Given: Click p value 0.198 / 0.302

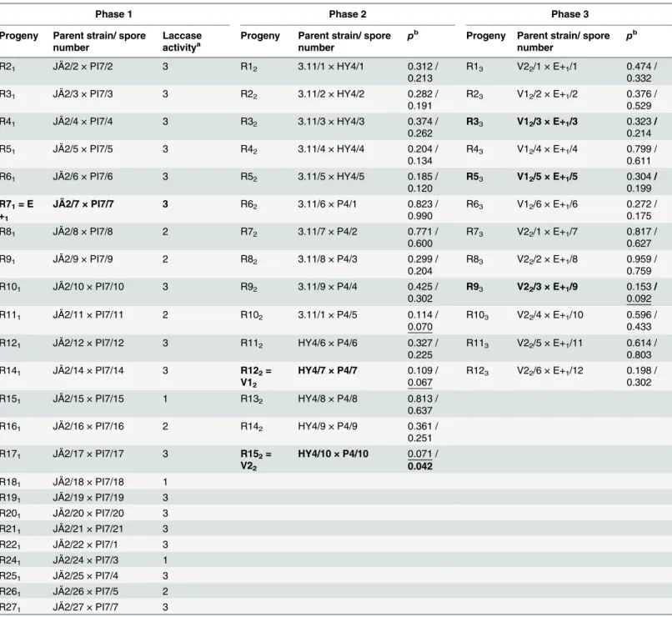Looking at the screenshot, I should pyautogui.click(x=642, y=376).
